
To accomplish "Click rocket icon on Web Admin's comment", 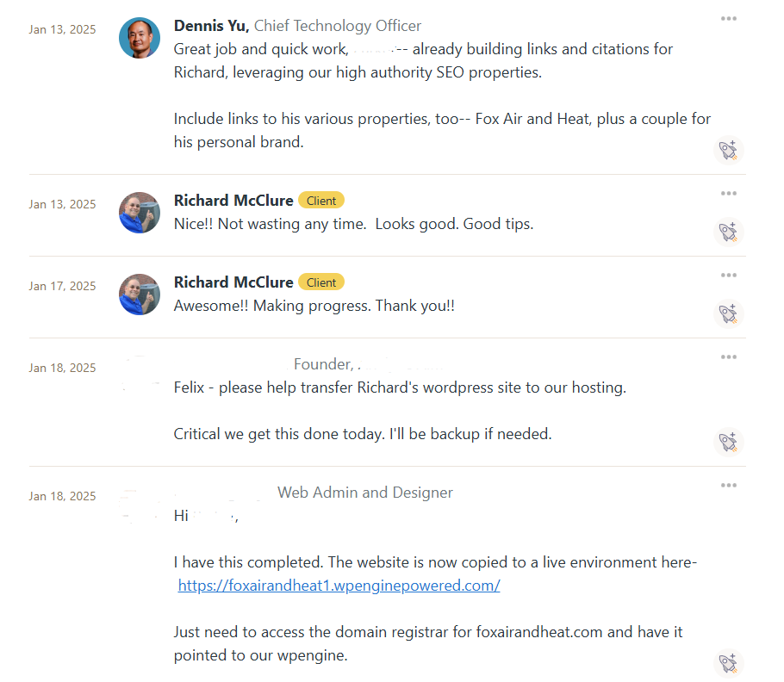I will [x=728, y=663].
